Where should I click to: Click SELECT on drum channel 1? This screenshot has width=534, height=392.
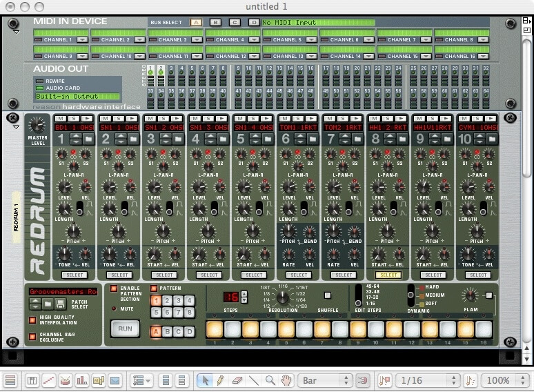(x=75, y=275)
